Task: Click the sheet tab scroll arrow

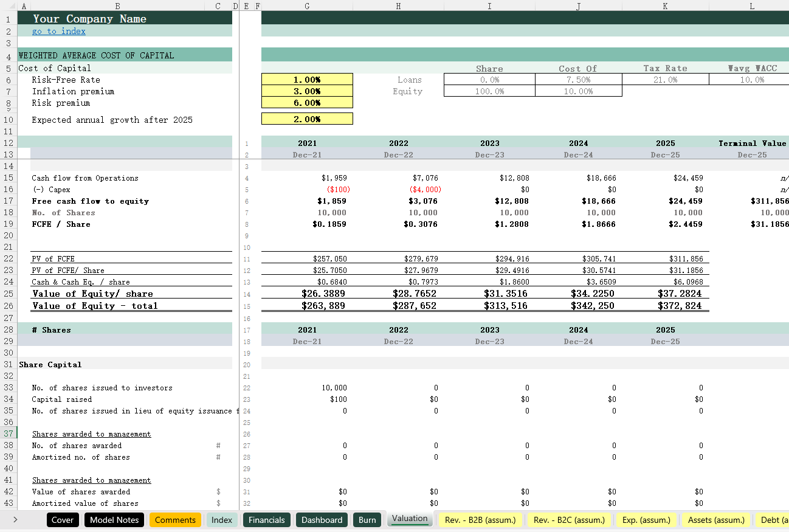Action: pos(15,520)
